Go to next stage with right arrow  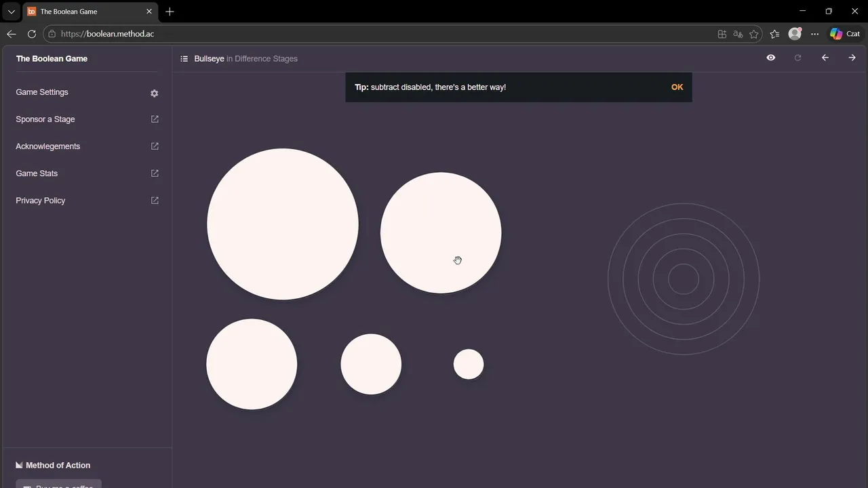click(x=852, y=58)
